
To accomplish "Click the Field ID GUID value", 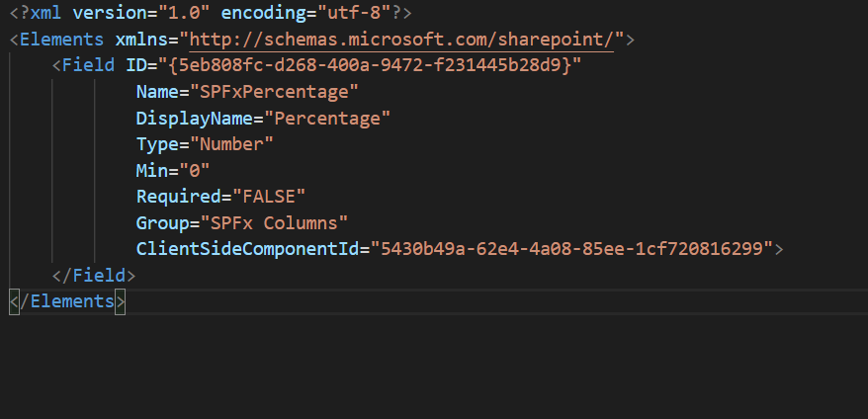I will coord(371,66).
